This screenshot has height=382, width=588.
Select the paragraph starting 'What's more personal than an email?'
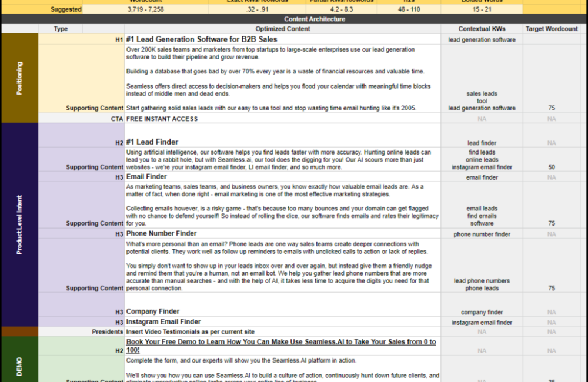[277, 248]
